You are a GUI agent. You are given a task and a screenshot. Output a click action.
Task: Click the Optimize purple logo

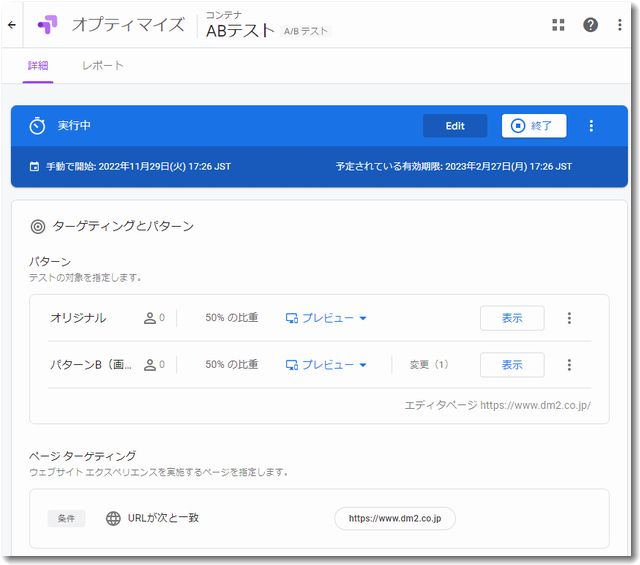48,25
